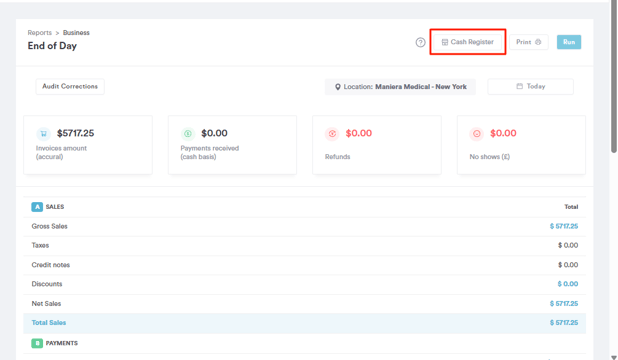The image size is (618, 360).
Task: Select the Total column header
Action: click(x=571, y=207)
